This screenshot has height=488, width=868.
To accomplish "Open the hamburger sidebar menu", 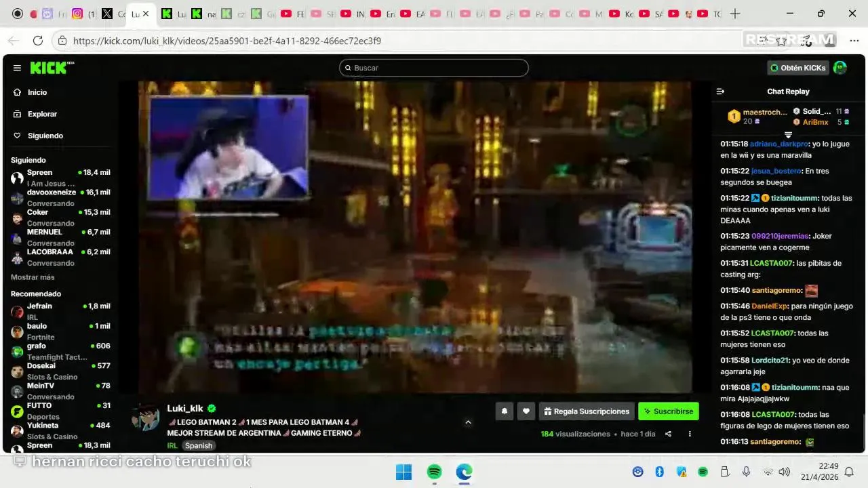I will 17,68.
